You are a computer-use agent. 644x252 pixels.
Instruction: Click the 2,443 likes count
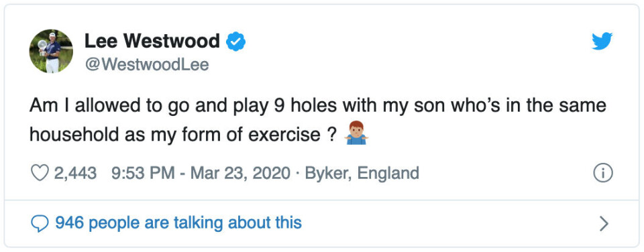[x=76, y=173]
